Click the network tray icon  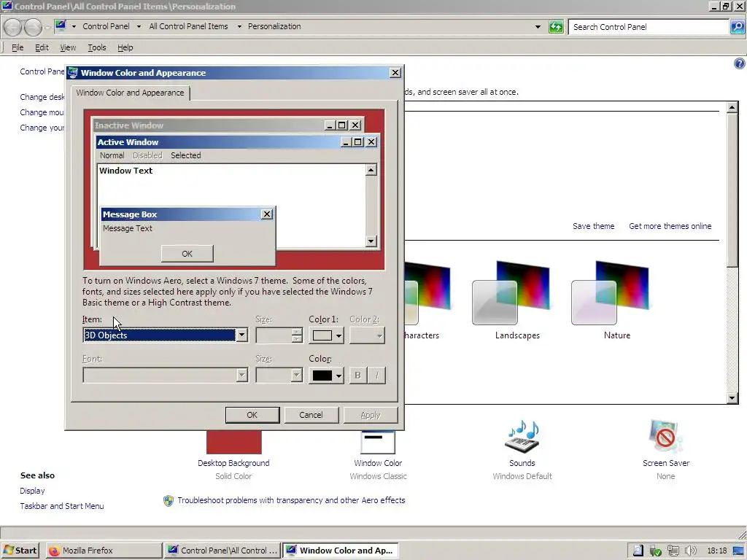(x=673, y=551)
